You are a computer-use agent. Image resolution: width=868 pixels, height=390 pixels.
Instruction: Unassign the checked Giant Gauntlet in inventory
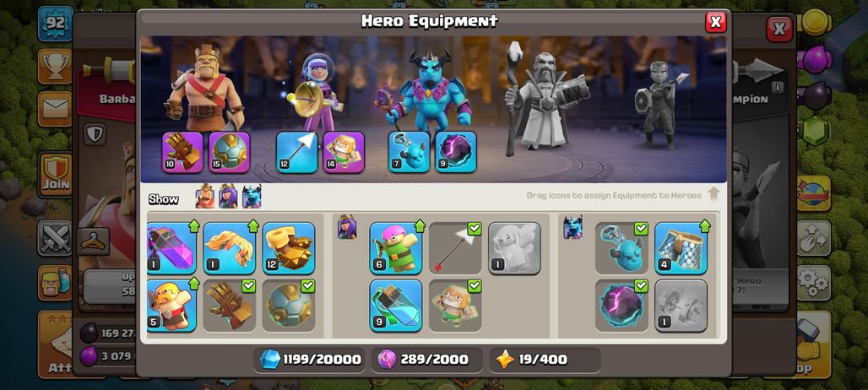pos(229,306)
